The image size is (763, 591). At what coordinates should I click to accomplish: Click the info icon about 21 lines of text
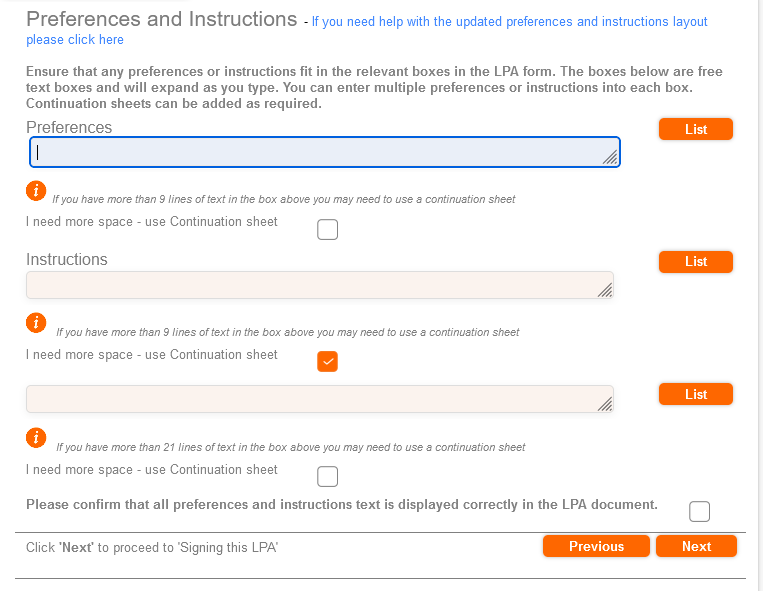click(x=35, y=437)
